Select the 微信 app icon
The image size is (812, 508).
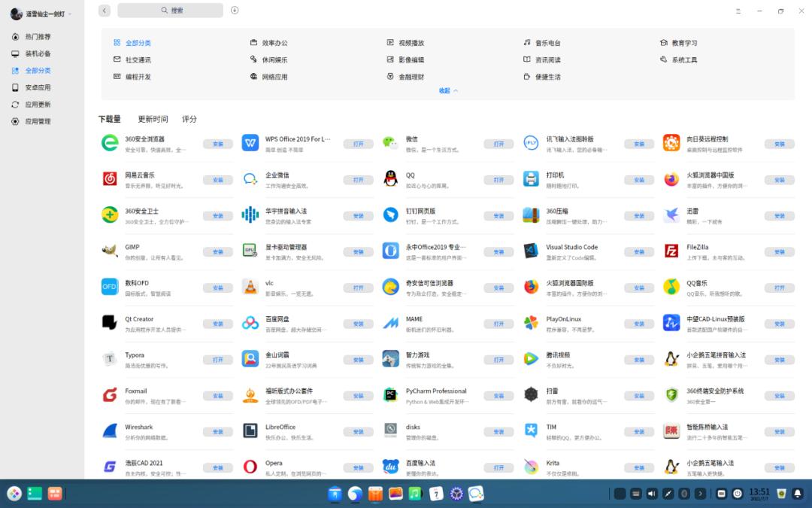point(390,142)
